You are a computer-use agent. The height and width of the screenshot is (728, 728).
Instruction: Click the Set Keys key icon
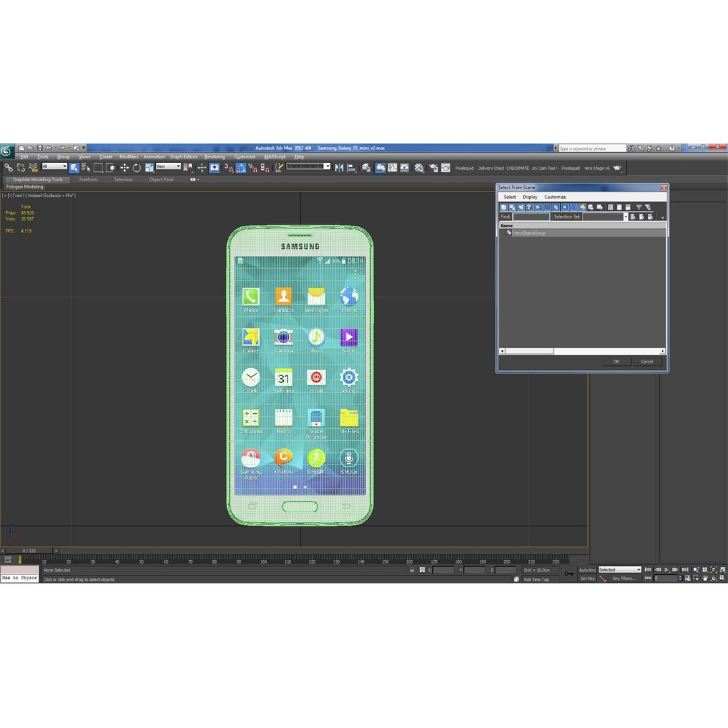[569, 574]
